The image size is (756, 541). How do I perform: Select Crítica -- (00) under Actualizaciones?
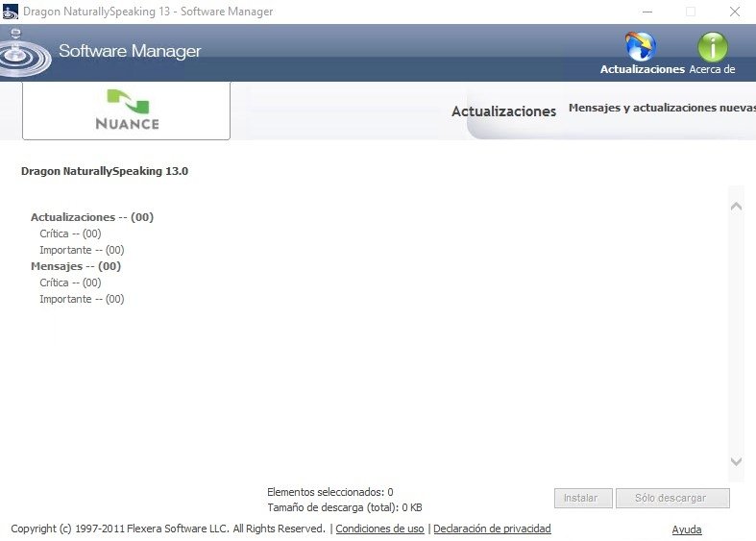click(70, 234)
